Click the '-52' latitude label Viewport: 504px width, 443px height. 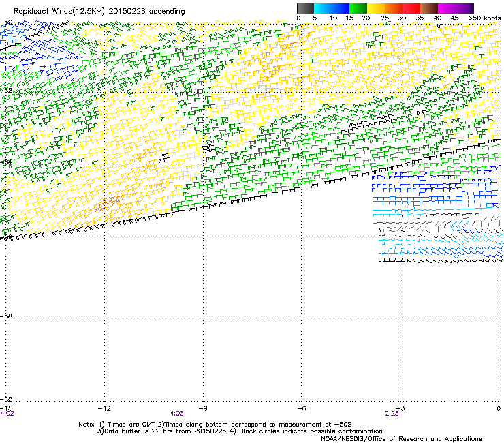(6, 90)
